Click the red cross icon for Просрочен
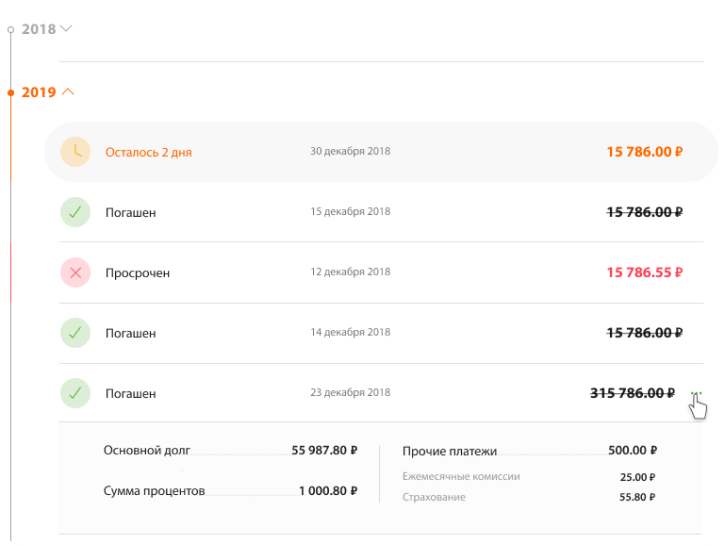The width and height of the screenshot is (725, 546). click(75, 272)
